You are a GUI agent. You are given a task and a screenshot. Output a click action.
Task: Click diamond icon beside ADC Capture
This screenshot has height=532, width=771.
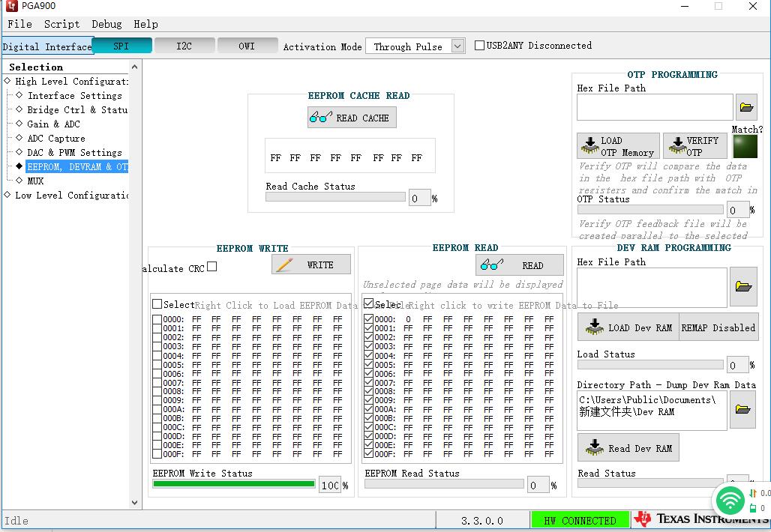(19, 138)
